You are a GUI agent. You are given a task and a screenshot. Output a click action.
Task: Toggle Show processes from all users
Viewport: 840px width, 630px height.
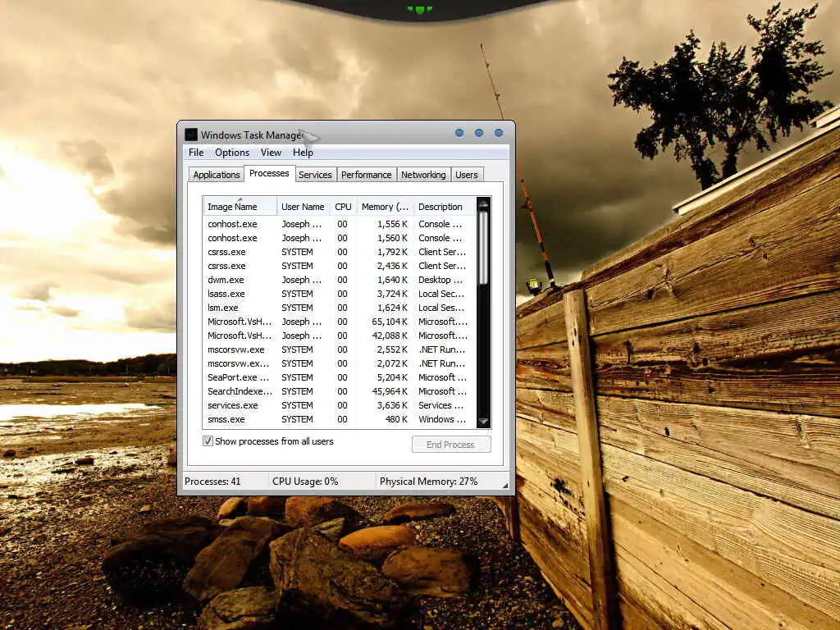click(208, 441)
